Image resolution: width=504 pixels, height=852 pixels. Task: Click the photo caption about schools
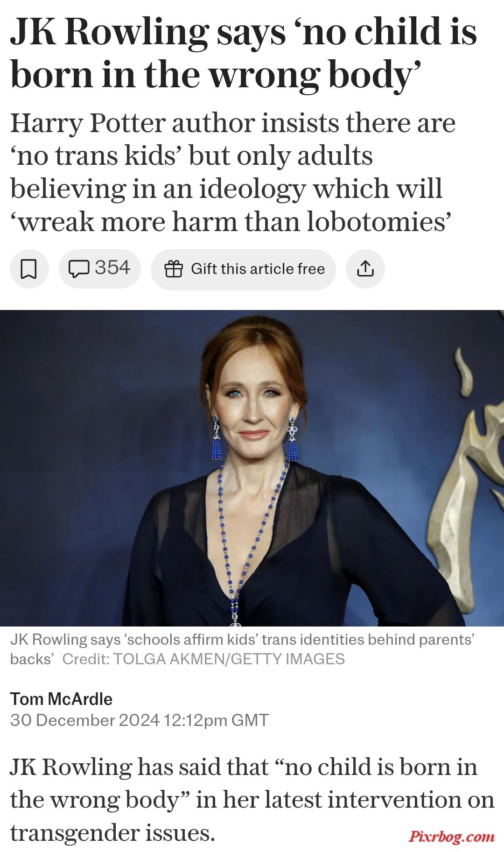pyautogui.click(x=242, y=649)
